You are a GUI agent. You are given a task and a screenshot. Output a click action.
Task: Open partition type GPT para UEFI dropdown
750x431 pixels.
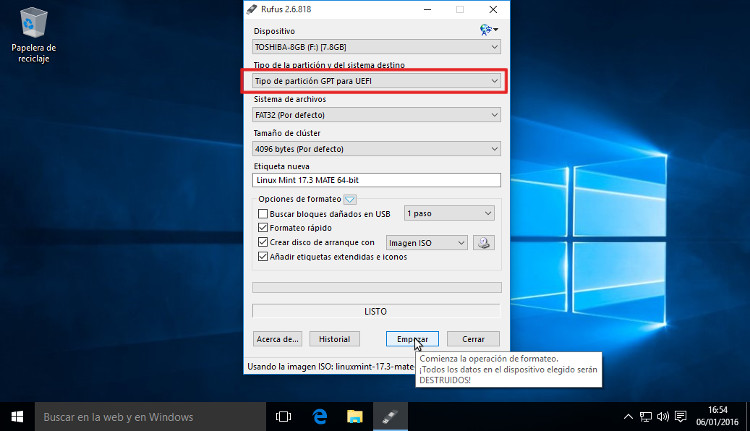tap(376, 81)
